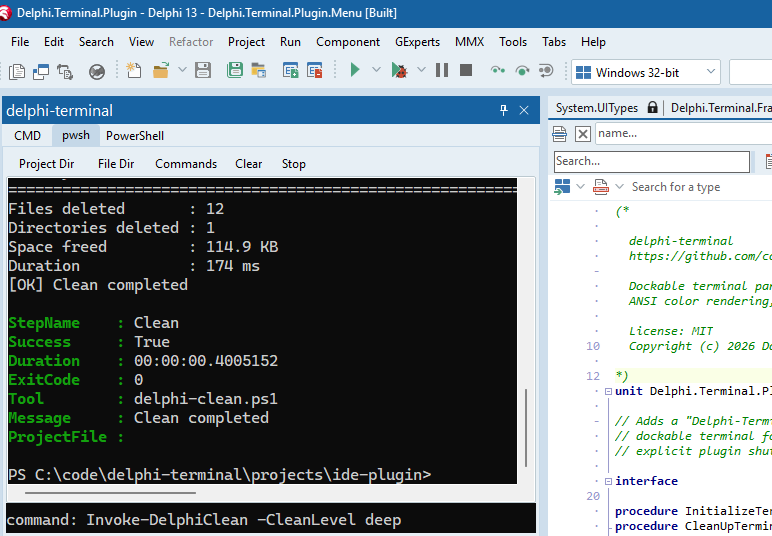Open the Project menu
This screenshot has height=536, width=772.
coord(246,42)
